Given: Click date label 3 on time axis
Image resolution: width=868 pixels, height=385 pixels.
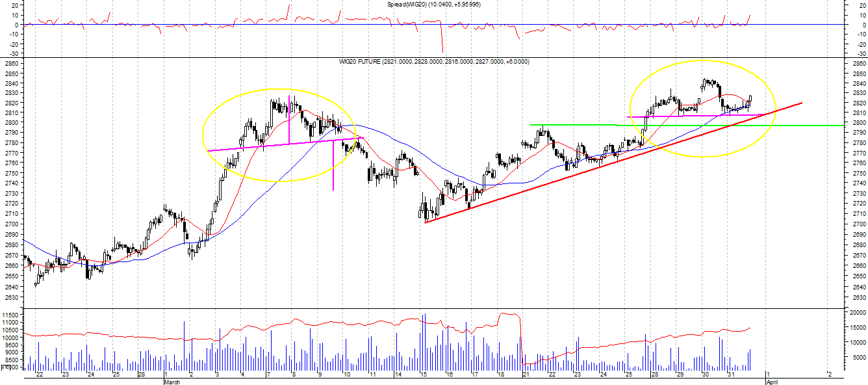Looking at the screenshot, I should point(216,375).
